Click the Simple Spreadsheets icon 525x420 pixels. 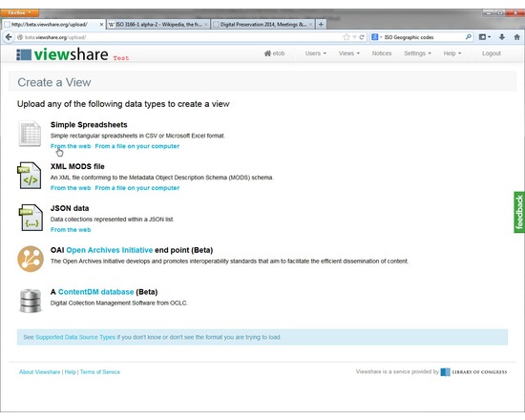pos(30,134)
